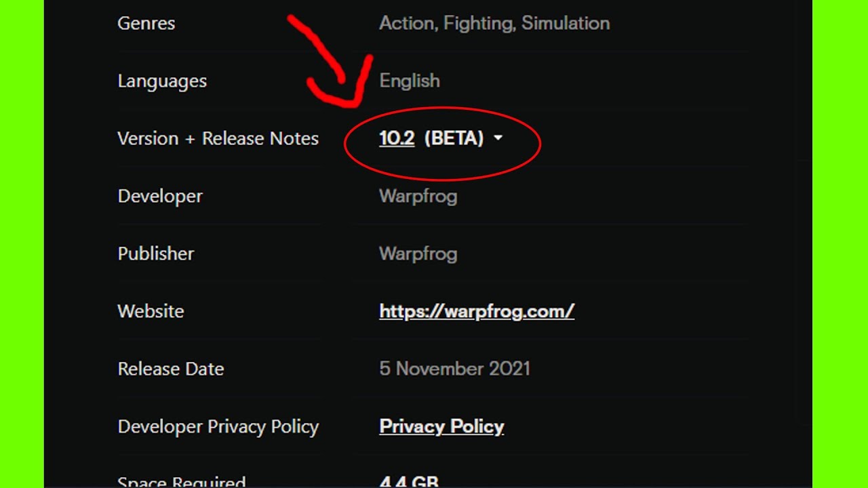Click the Languages row label
Viewport: 868px width, 488px height.
point(162,81)
